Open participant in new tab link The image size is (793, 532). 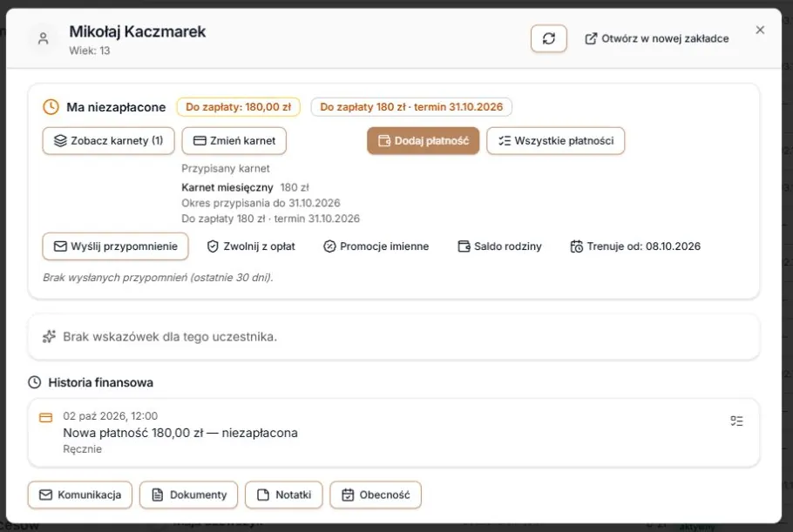pos(656,38)
